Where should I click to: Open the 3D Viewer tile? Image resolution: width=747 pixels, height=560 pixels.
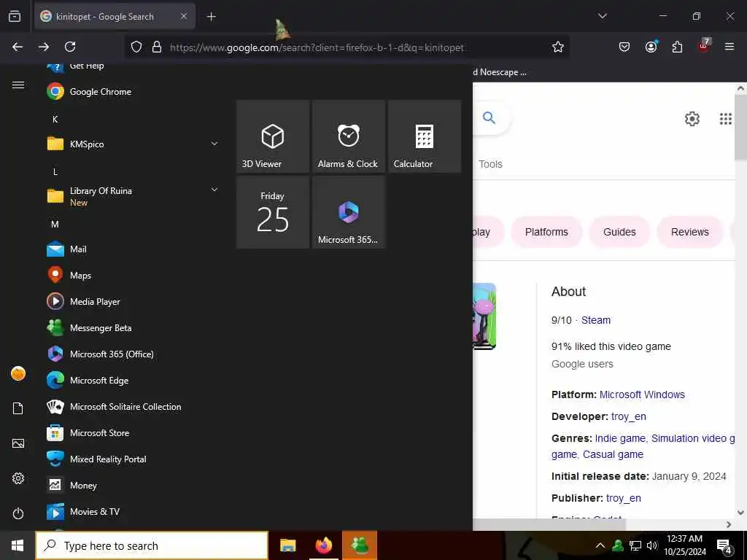click(273, 136)
